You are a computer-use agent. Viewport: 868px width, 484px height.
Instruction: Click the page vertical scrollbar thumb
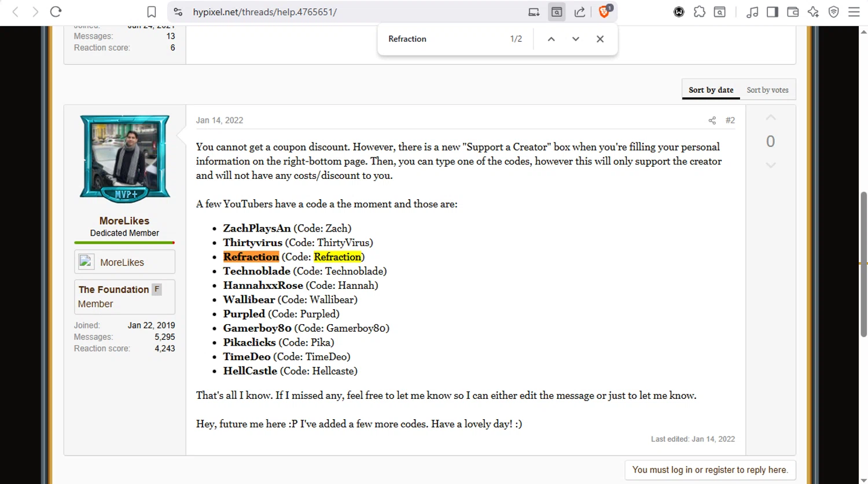tap(863, 263)
